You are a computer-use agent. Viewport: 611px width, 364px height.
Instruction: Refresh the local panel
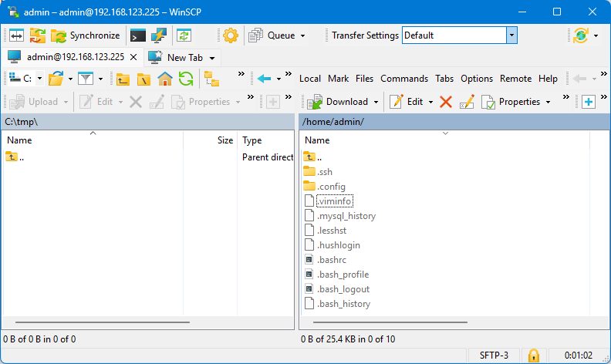tap(186, 79)
